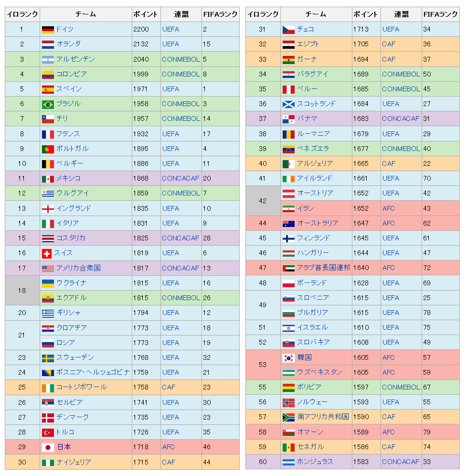The height and width of the screenshot is (476, 467).
Task: Click the left table's ポイント column header
Action: coord(146,14)
